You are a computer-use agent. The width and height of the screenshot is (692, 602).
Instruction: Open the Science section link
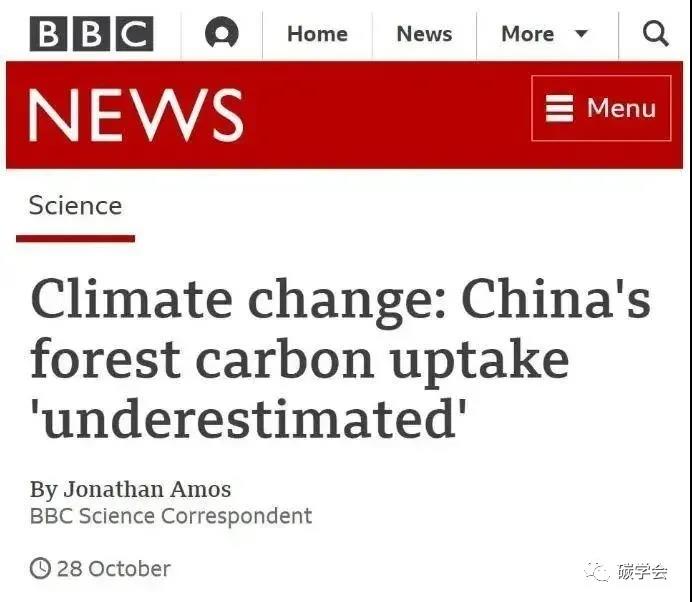coord(75,206)
